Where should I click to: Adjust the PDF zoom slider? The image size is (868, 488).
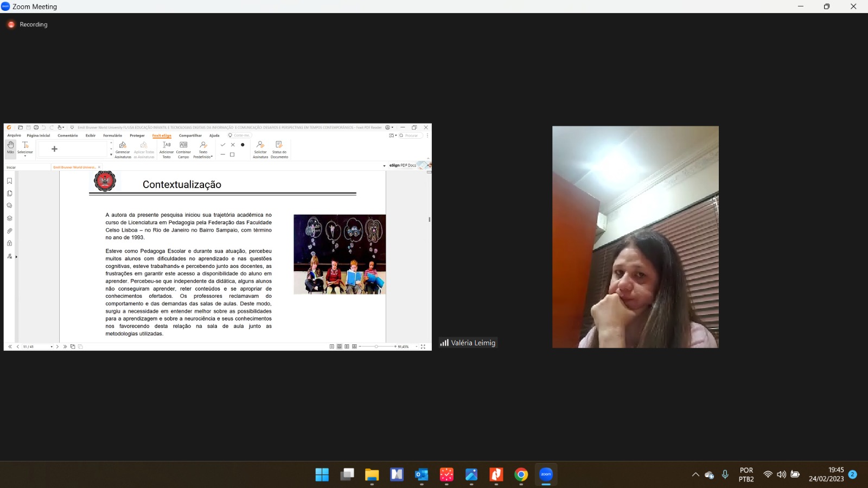coord(376,346)
